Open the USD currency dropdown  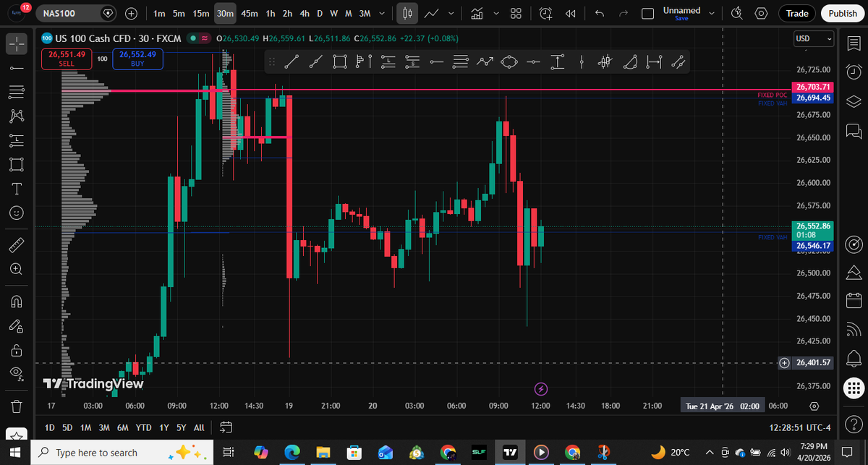click(x=813, y=38)
